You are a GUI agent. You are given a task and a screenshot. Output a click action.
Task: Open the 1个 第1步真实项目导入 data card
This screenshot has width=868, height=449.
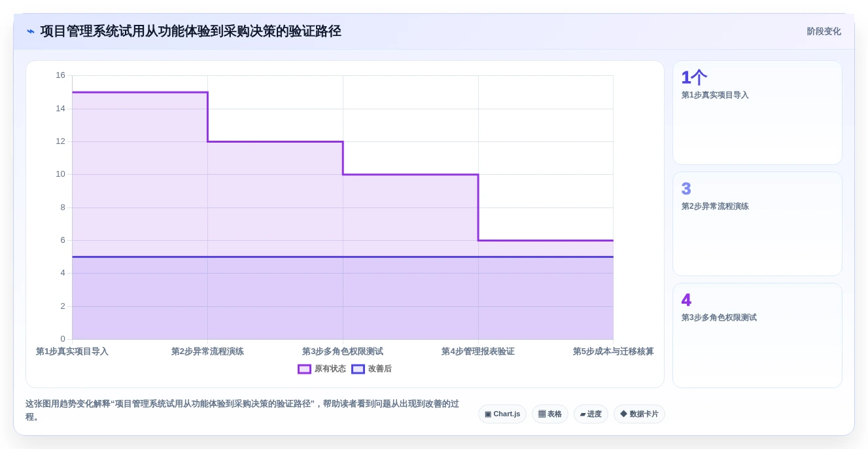point(757,113)
